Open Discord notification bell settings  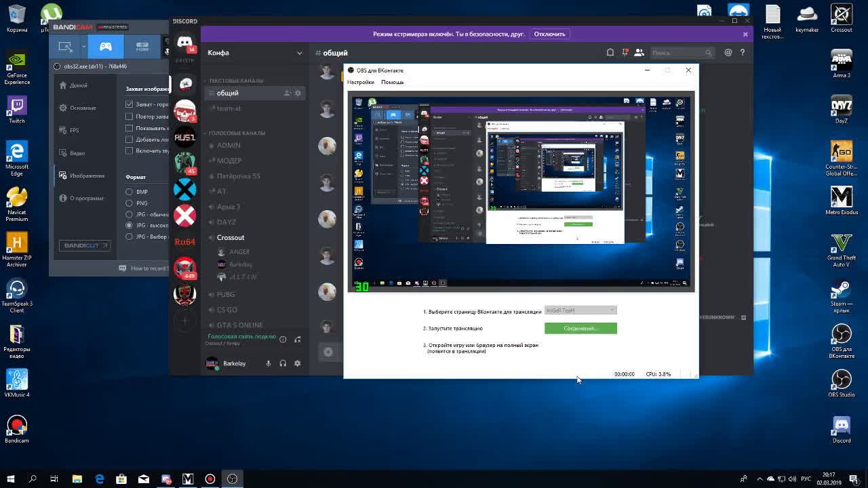coord(610,53)
